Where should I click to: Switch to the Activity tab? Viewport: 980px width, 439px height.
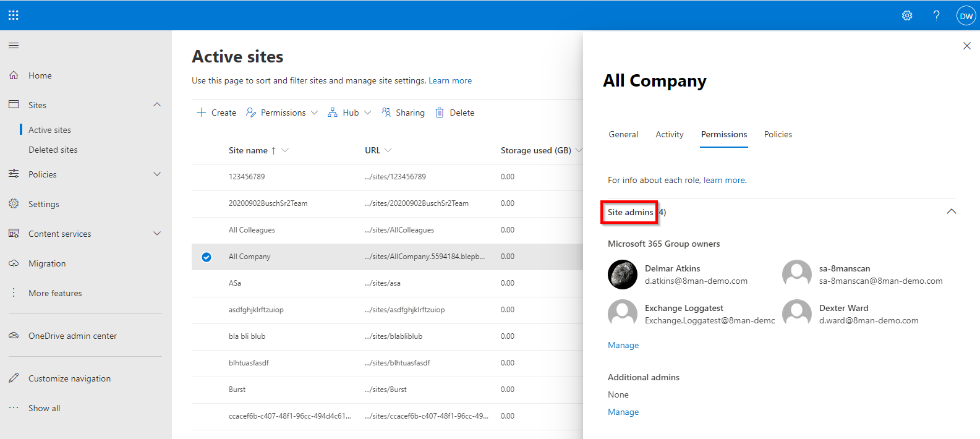pos(670,134)
